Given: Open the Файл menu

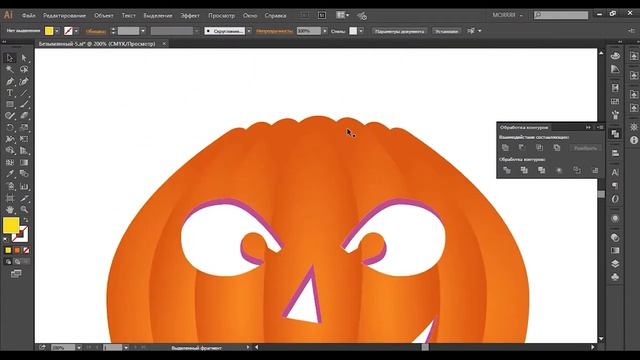Looking at the screenshot, I should [x=29, y=16].
